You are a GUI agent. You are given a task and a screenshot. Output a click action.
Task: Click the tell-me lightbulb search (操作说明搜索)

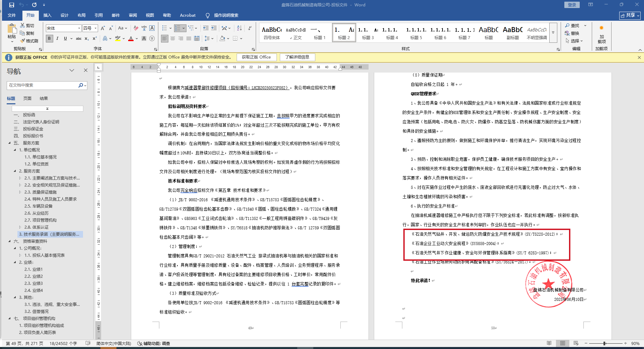coord(222,15)
